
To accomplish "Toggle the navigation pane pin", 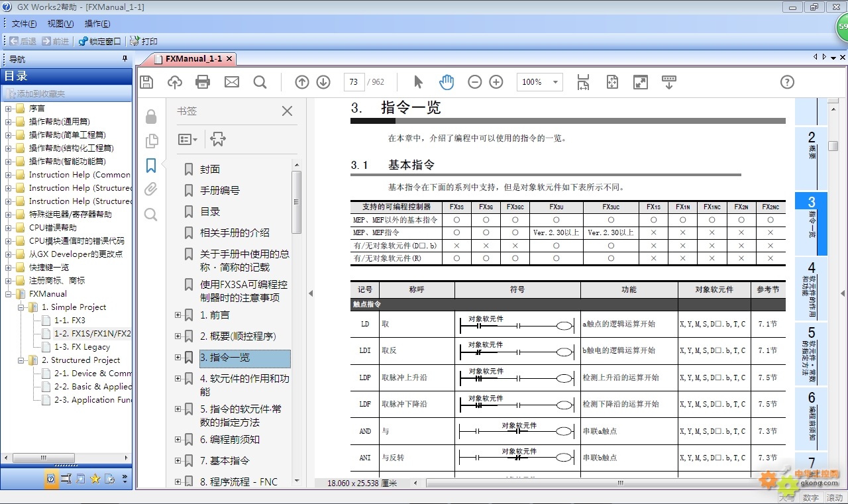I will [125, 59].
